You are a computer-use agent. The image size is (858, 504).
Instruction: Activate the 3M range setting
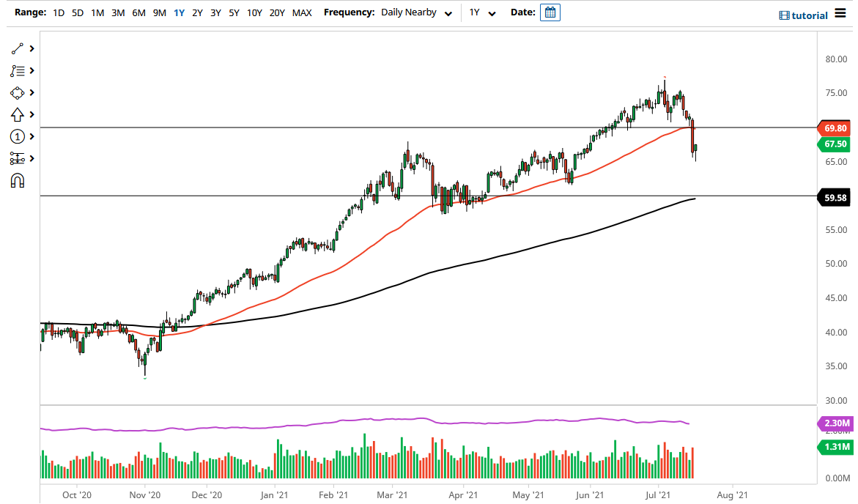118,12
